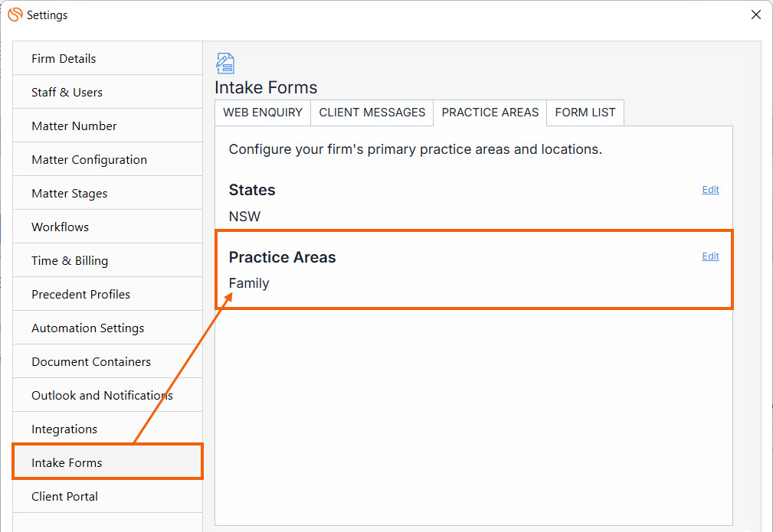Select Automation Settings in sidebar

[x=107, y=328]
